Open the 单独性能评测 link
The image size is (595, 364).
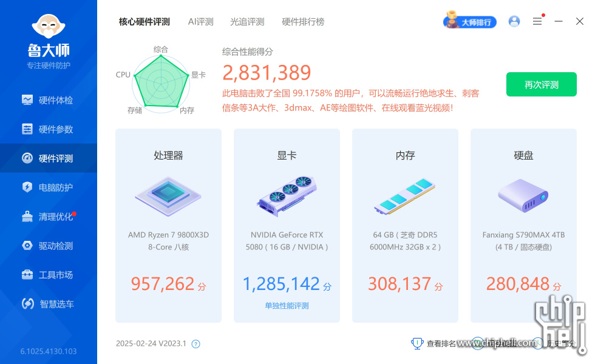pos(287,306)
